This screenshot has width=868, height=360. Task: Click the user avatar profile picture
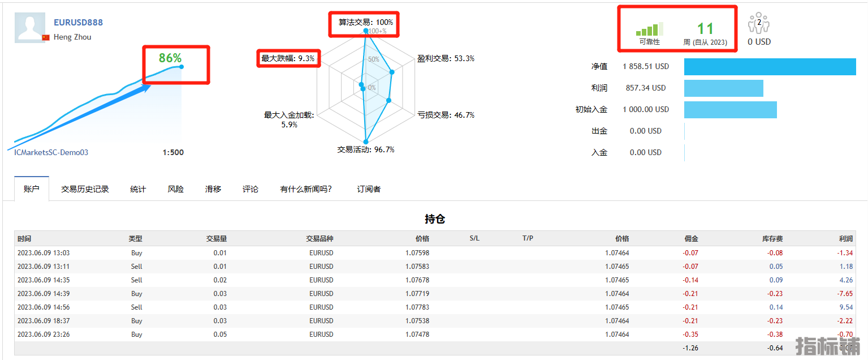tap(29, 27)
